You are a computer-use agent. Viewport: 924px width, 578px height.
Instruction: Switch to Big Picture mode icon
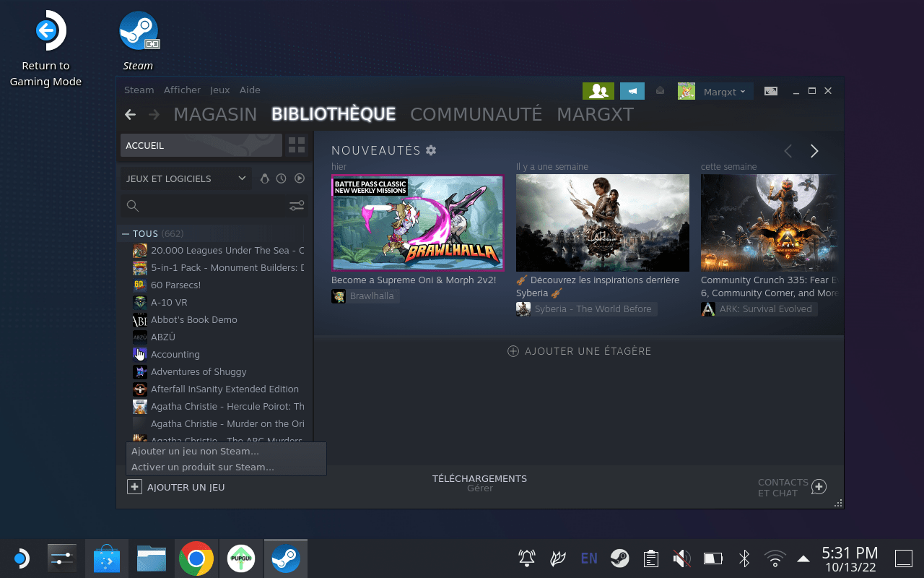pyautogui.click(x=771, y=91)
